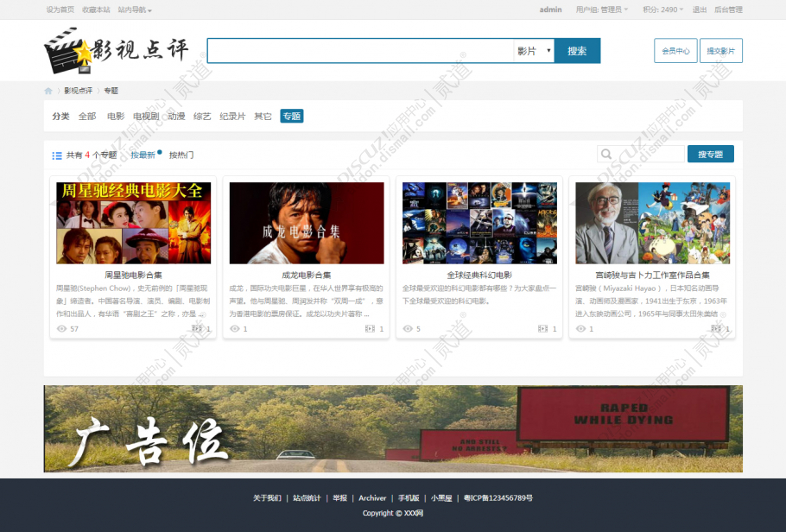Click the 搜专题 button
This screenshot has width=786, height=532.
[x=710, y=154]
